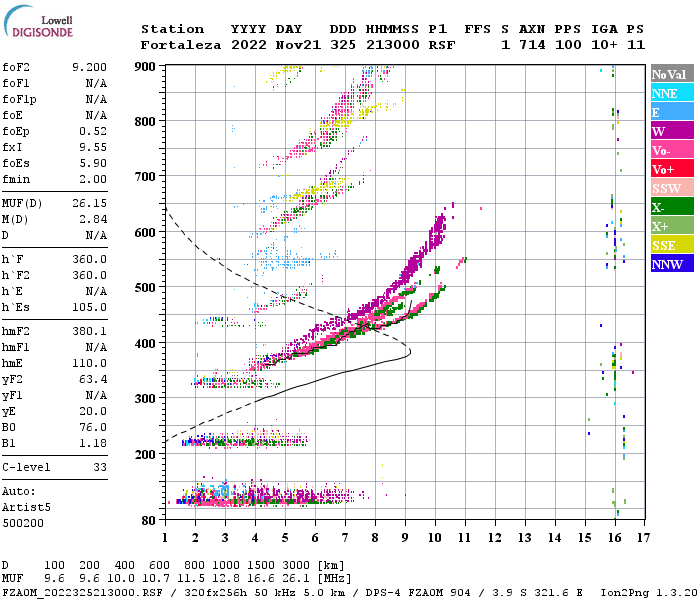Click the foF2 value 9.200
The height and width of the screenshot is (600, 700).
89,67
